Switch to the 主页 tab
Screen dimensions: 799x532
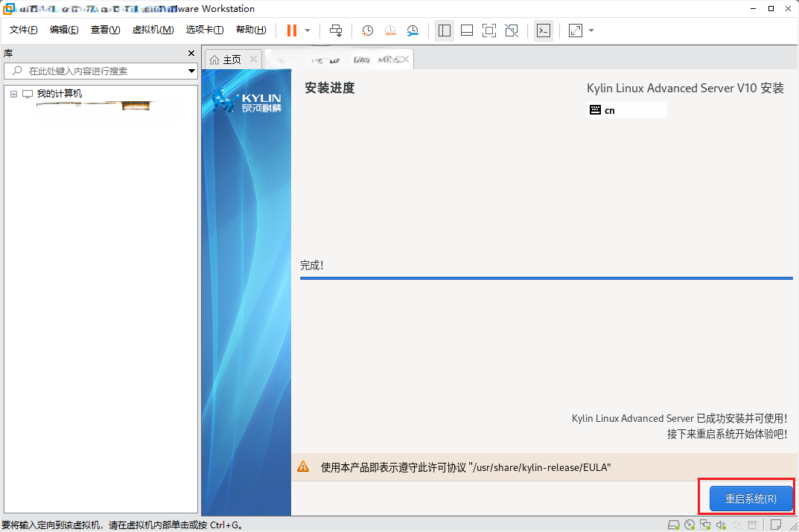click(x=232, y=60)
